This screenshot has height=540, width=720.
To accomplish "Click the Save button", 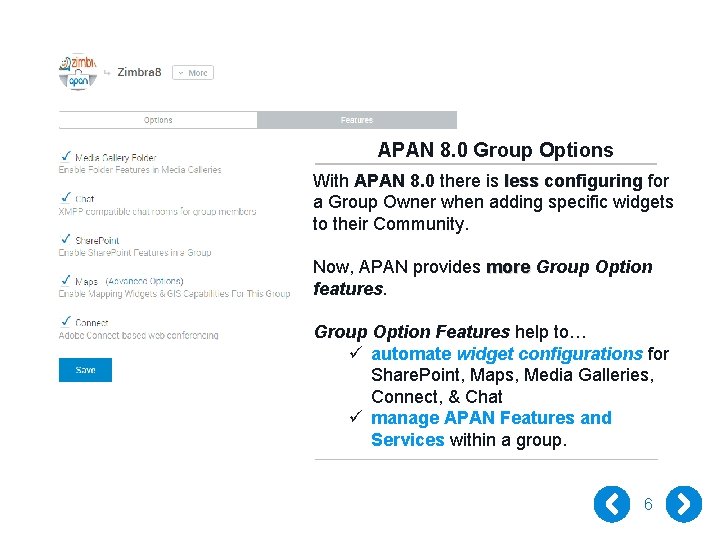I will pyautogui.click(x=85, y=370).
